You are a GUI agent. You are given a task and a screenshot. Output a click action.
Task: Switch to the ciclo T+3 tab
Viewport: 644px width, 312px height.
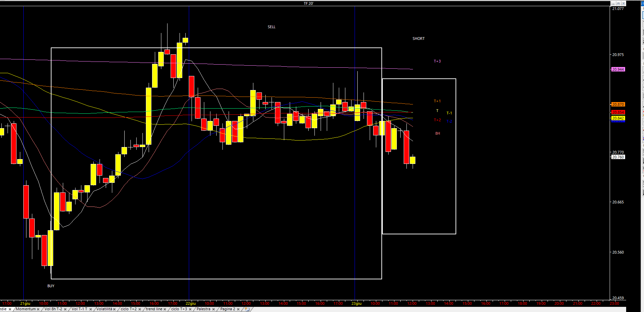(179, 309)
